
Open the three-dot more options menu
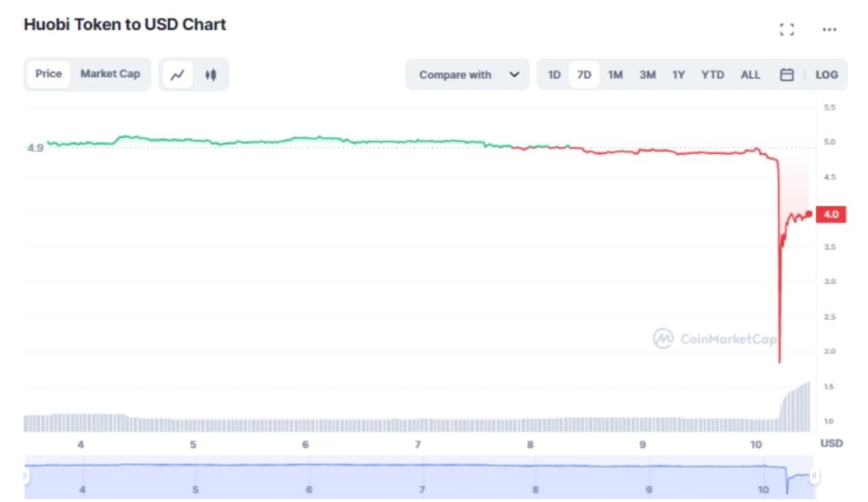(x=829, y=29)
